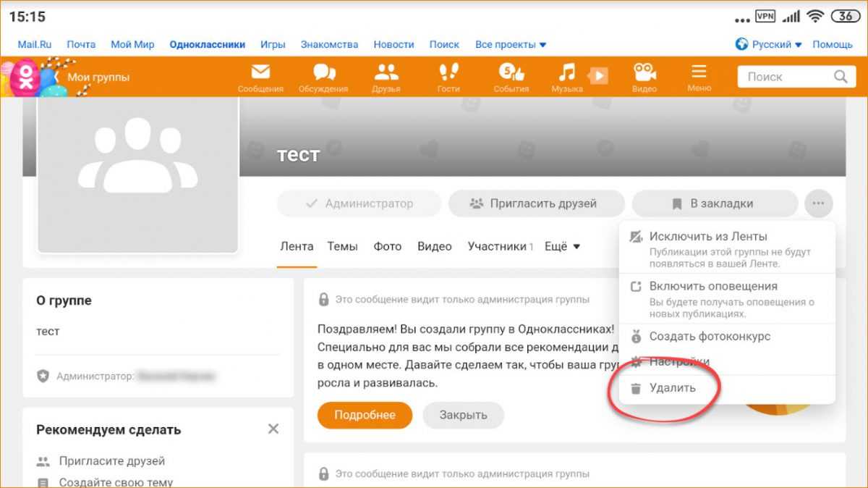Expand the Ещё tab dropdown

(562, 246)
